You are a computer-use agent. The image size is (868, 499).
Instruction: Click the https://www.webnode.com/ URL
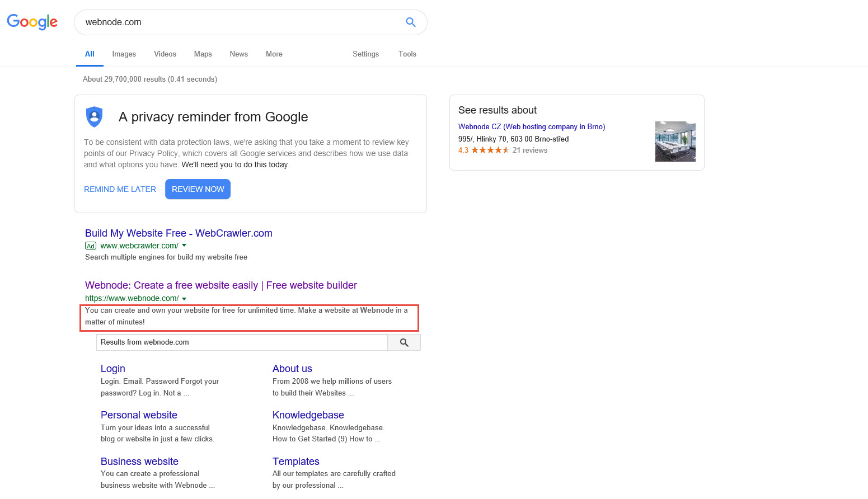coord(132,299)
